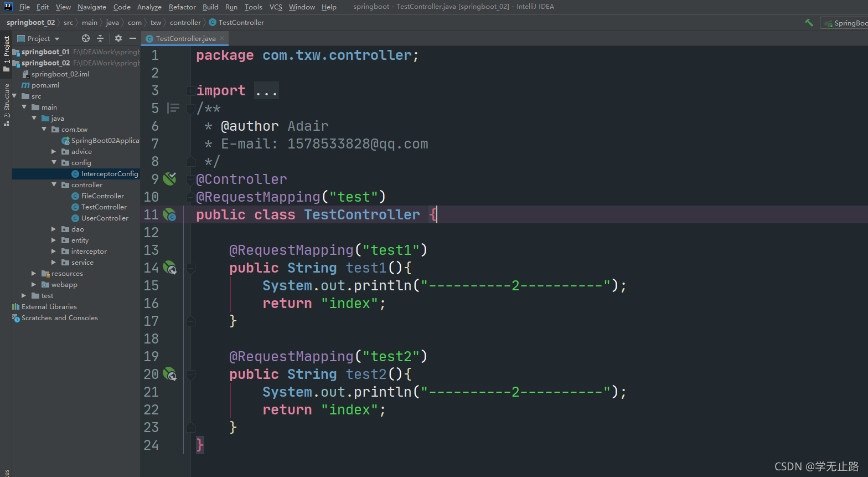
Task: Click Spring bean gutter icon on line 9
Action: point(169,179)
